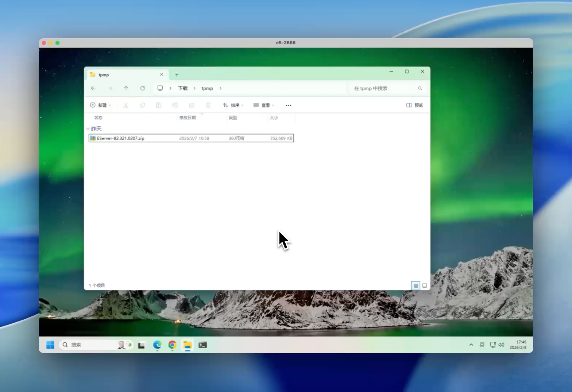
Task: Switch to details list view at the bottom right
Action: pyautogui.click(x=415, y=286)
